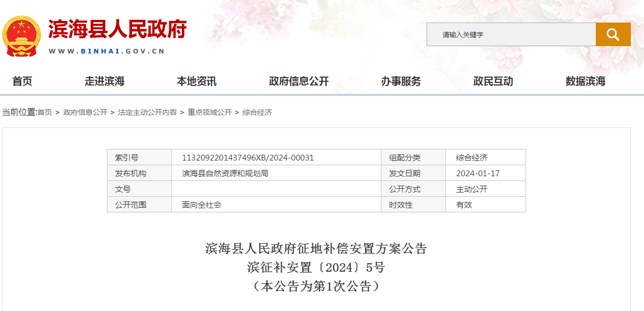Image resolution: width=644 pixels, height=311 pixels.
Task: Open the 办事服务 navigation item
Action: tap(401, 81)
